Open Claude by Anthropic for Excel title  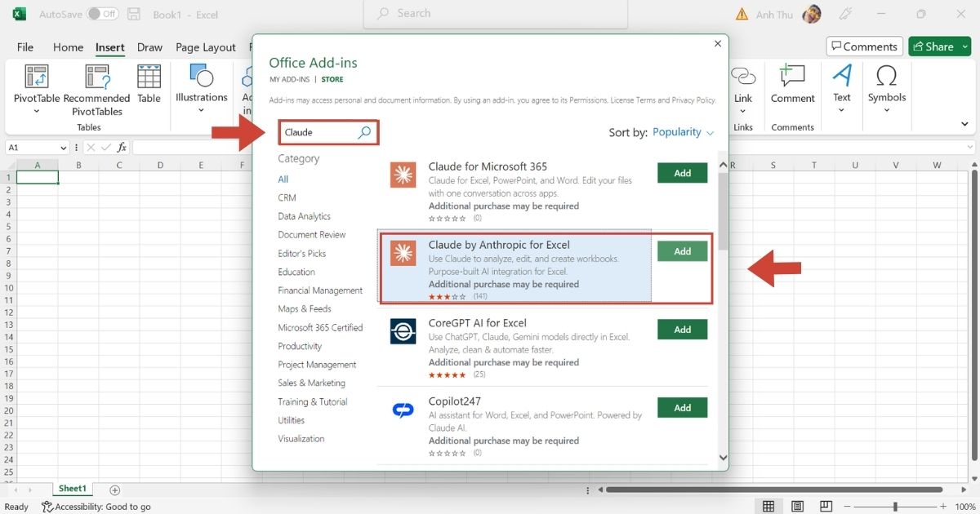pos(499,245)
